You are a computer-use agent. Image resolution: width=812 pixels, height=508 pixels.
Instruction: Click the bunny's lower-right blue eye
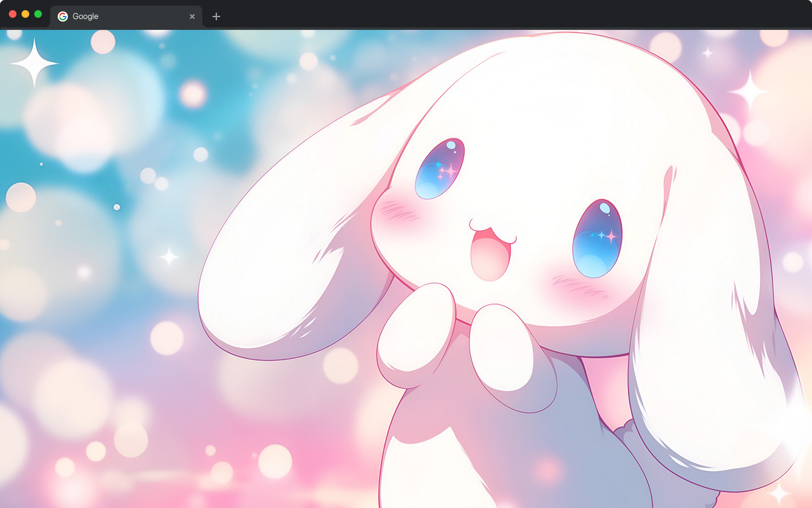596,238
